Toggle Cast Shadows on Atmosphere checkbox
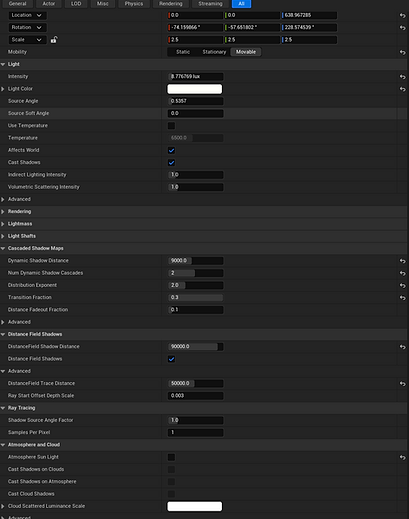 coord(171,482)
